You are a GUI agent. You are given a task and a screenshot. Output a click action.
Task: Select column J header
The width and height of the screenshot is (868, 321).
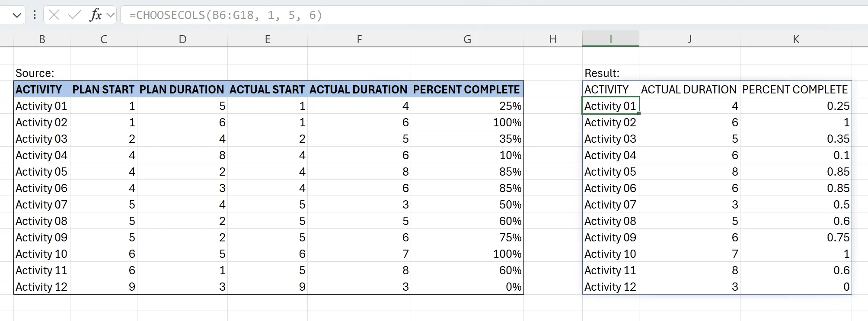coord(689,39)
